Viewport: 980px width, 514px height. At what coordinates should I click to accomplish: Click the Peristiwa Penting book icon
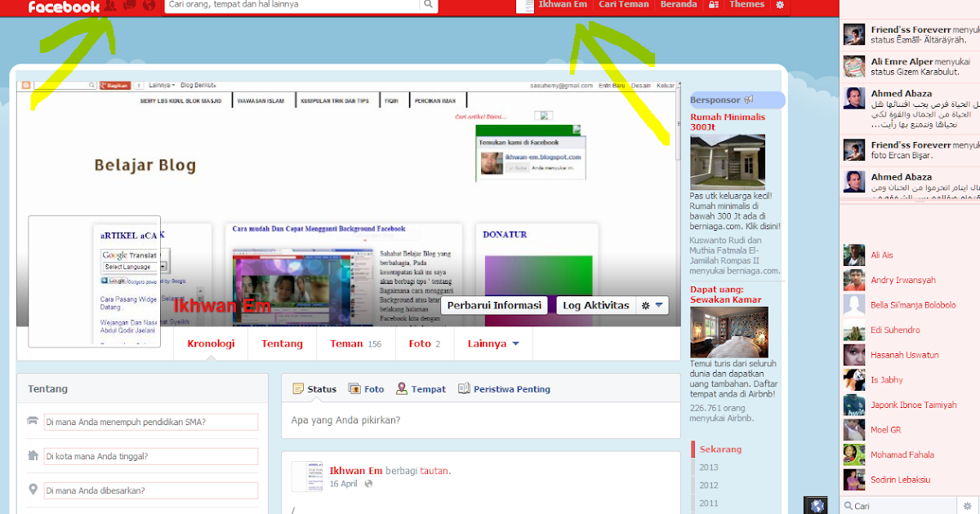click(x=464, y=389)
